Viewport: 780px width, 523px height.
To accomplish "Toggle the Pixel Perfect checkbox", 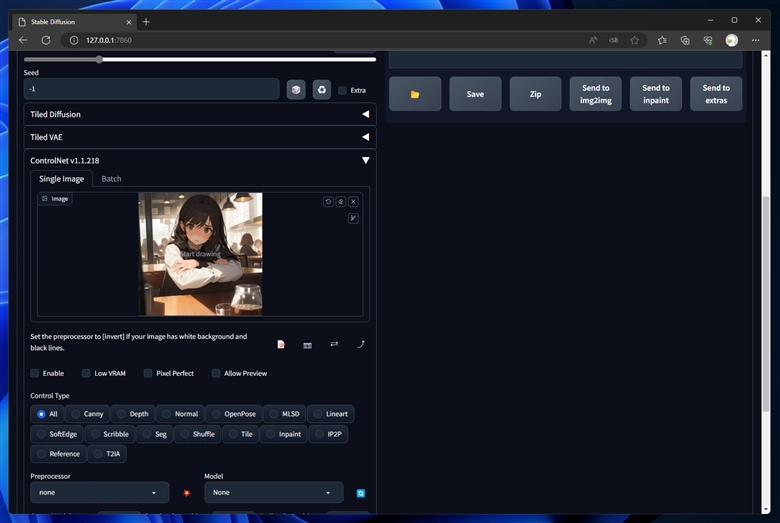I will [x=148, y=373].
